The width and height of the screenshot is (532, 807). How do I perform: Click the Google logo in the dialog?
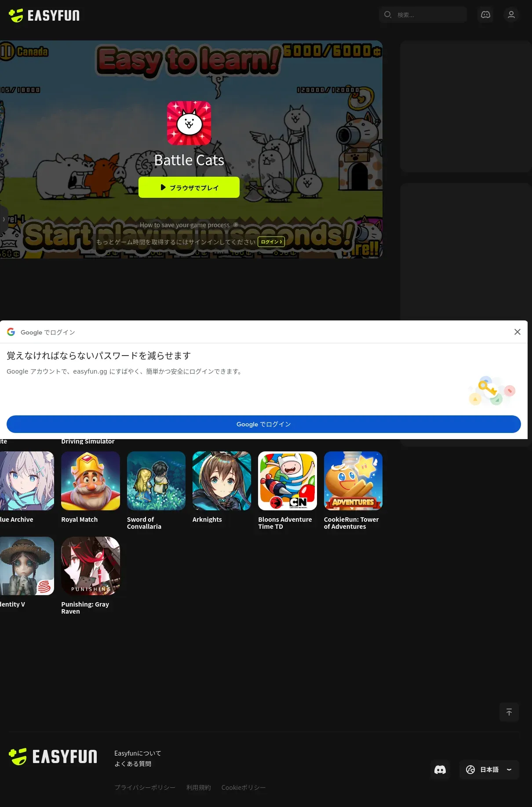[x=11, y=332]
